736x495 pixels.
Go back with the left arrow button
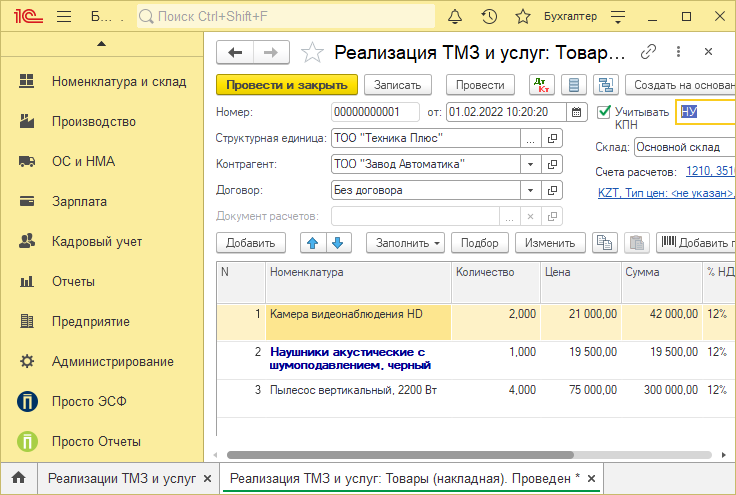235,52
